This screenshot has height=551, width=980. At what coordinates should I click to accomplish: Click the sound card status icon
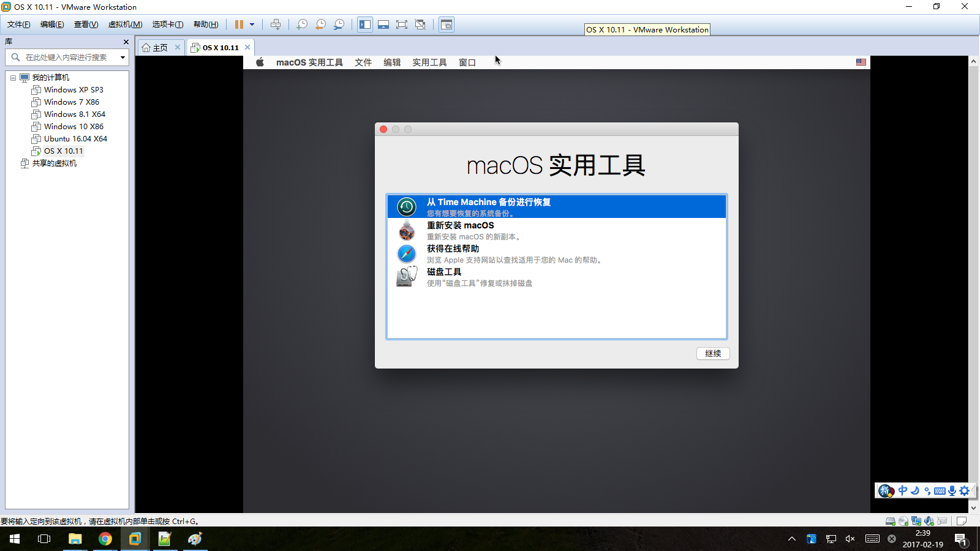coord(929,521)
